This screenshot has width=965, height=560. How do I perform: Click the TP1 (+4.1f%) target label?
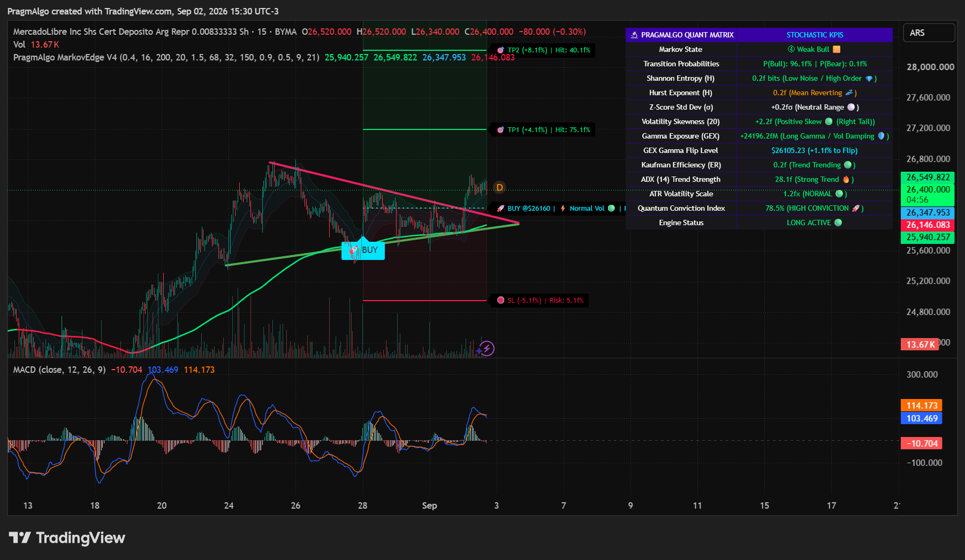543,129
